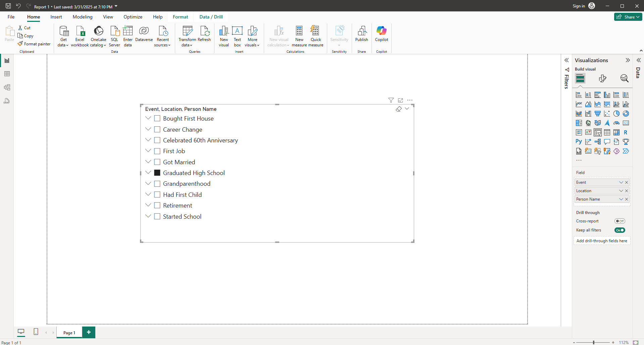Select the pie chart visualization

616,114
